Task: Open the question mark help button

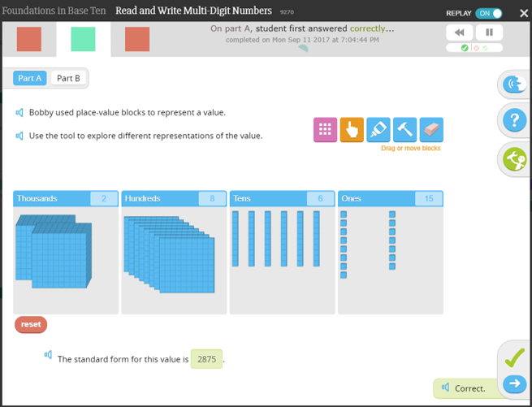Action: 515,120
